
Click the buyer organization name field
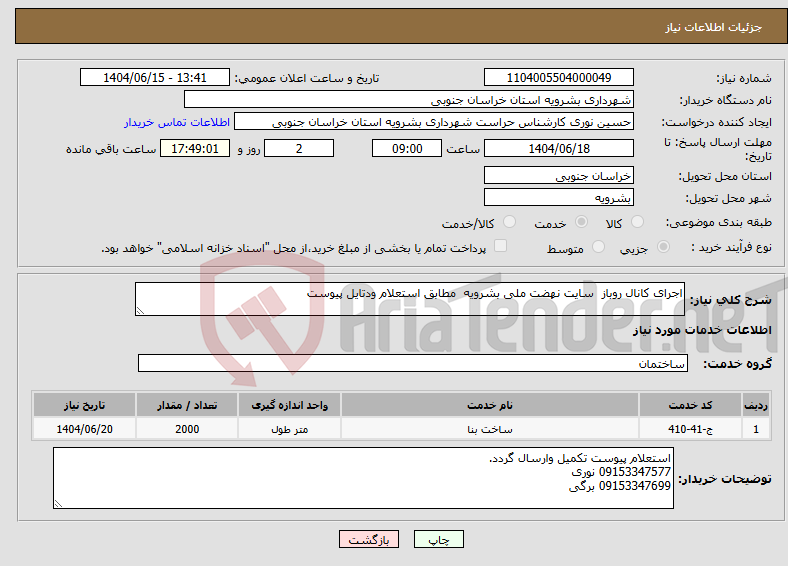409,100
